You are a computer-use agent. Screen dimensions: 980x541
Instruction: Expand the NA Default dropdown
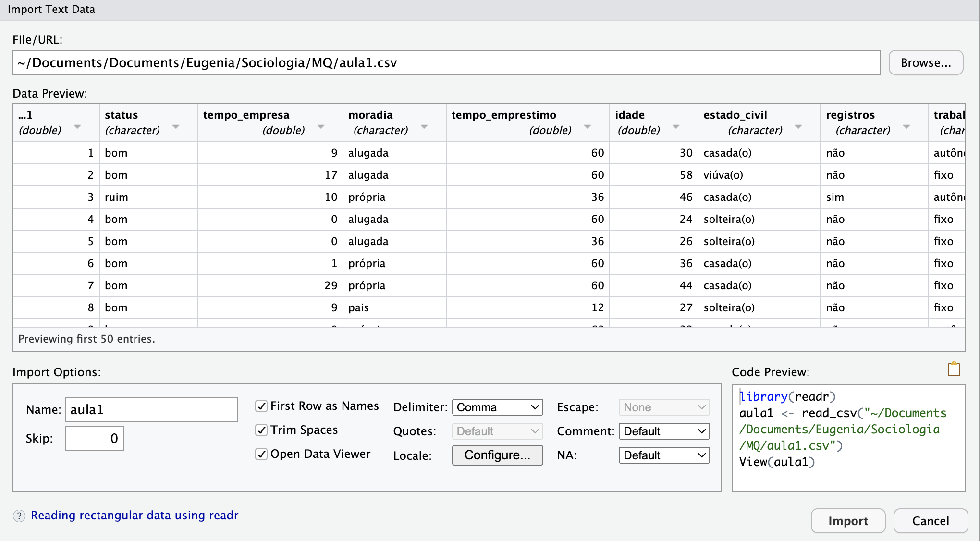point(664,455)
